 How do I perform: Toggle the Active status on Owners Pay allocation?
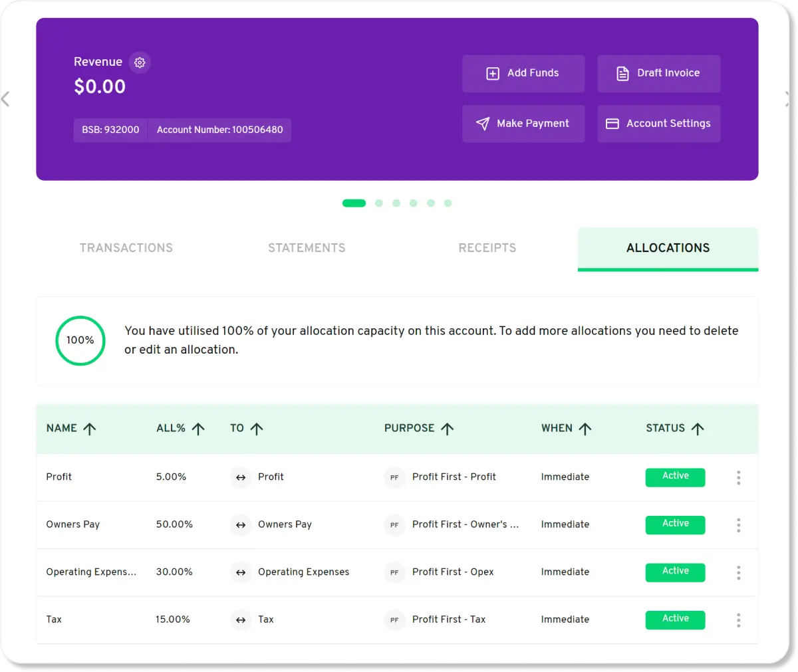(x=675, y=524)
